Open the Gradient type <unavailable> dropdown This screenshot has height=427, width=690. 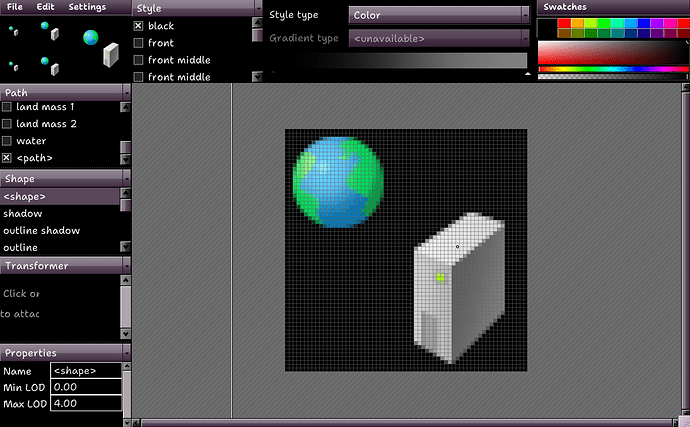[x=439, y=38]
